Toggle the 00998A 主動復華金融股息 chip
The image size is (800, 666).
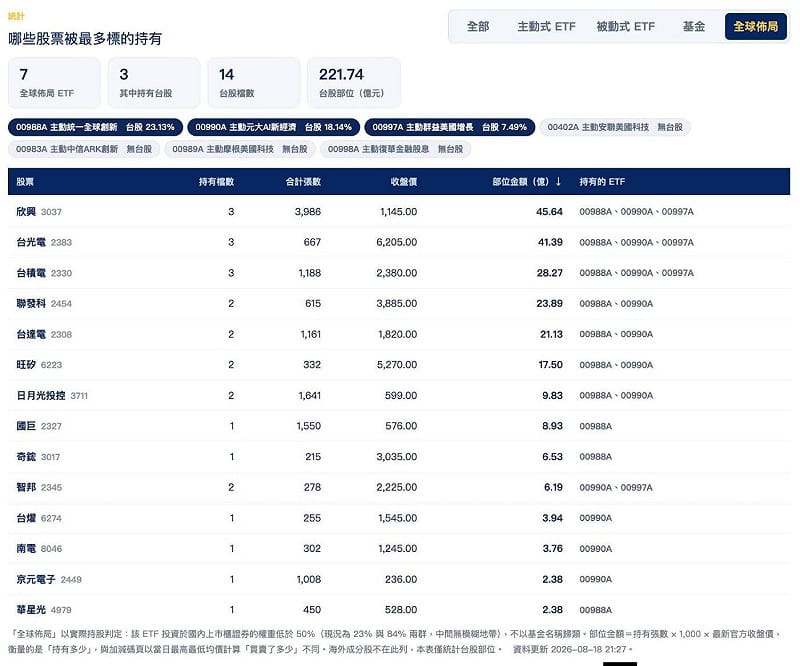[x=395, y=149]
